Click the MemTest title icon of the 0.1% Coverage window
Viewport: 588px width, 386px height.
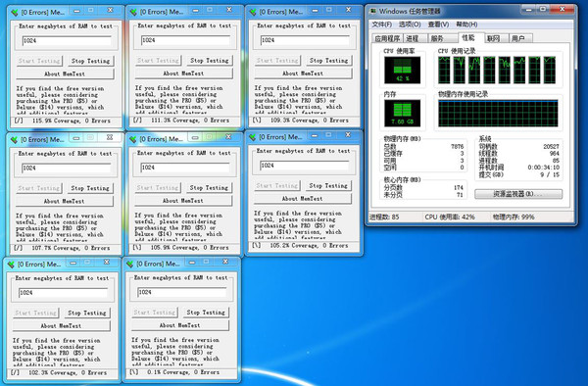[x=130, y=265]
